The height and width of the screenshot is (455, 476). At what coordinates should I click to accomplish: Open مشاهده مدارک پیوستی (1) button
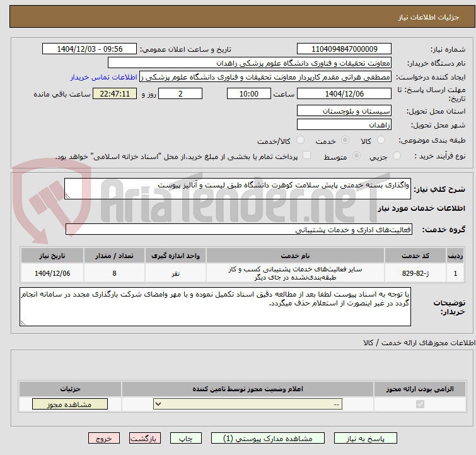click(268, 439)
